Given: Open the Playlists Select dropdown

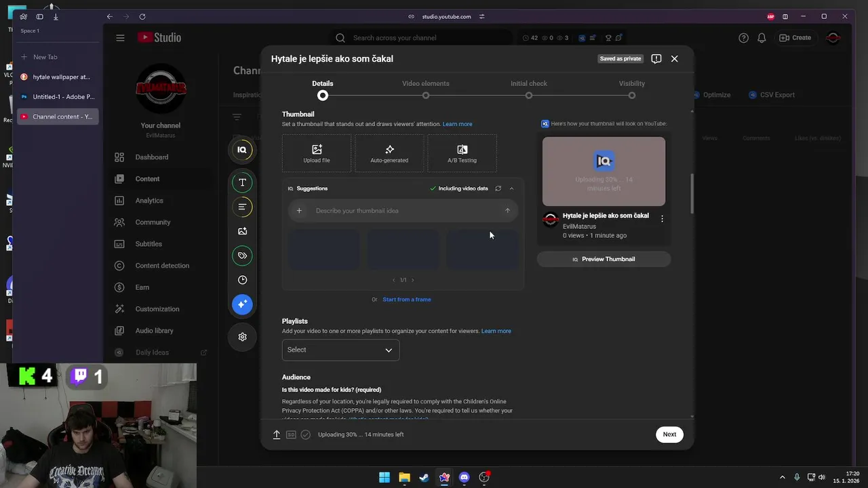Looking at the screenshot, I should point(340,350).
